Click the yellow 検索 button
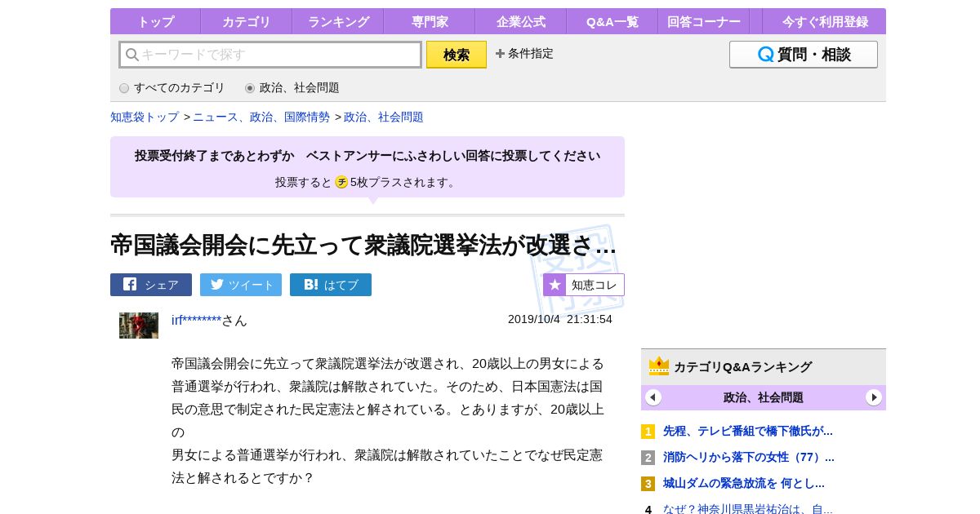This screenshot has width=980, height=514. tap(457, 55)
